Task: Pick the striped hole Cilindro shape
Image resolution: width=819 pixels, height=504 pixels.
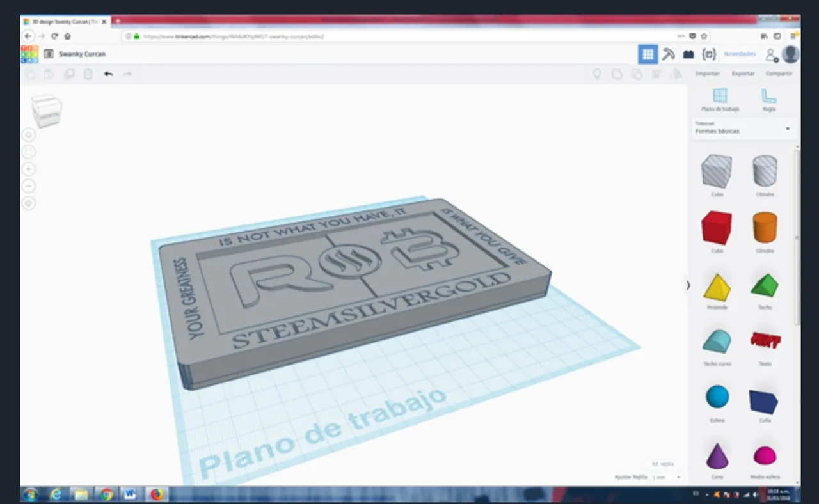Action: [765, 171]
